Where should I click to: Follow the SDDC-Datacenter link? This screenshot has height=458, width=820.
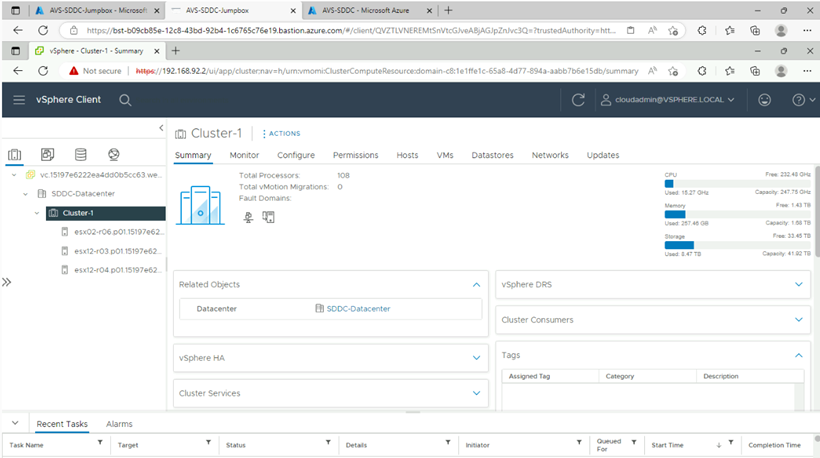[358, 309]
